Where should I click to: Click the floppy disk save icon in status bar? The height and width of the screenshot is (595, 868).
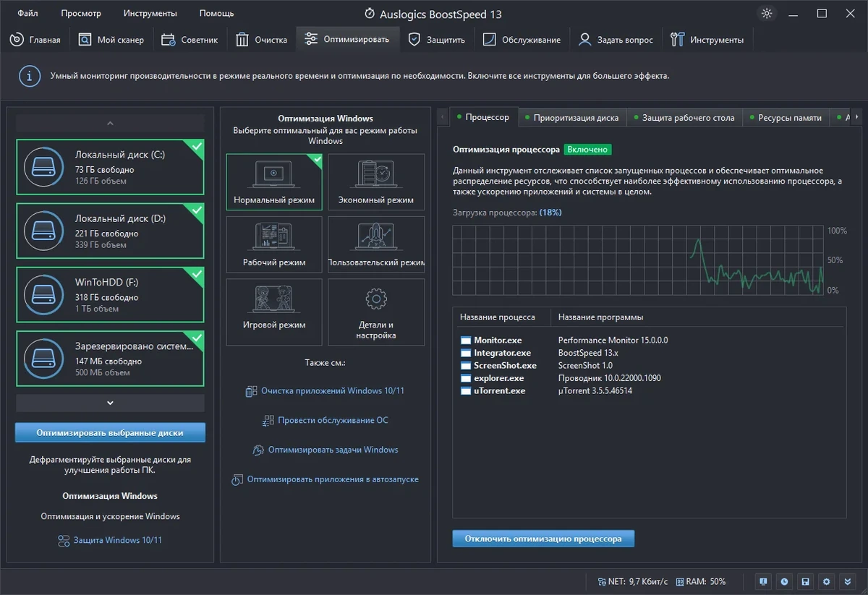(x=806, y=581)
